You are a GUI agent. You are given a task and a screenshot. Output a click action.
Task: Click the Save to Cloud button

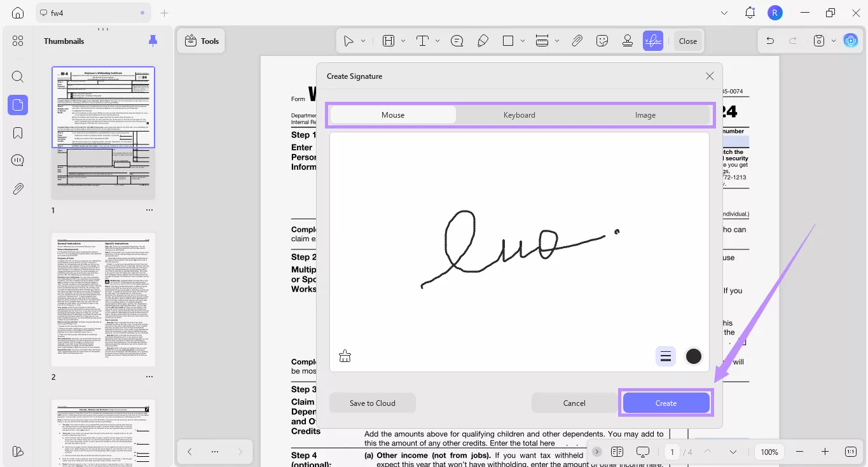coord(372,403)
